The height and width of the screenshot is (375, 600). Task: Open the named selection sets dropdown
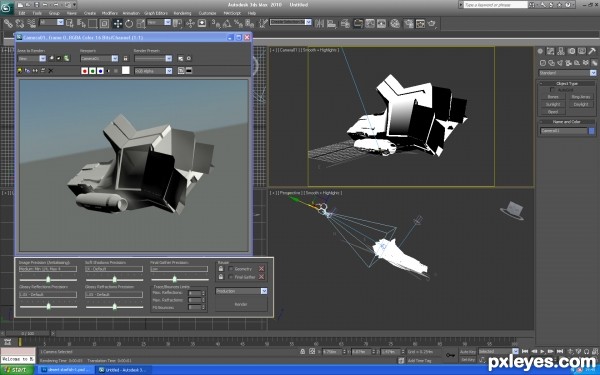291,23
